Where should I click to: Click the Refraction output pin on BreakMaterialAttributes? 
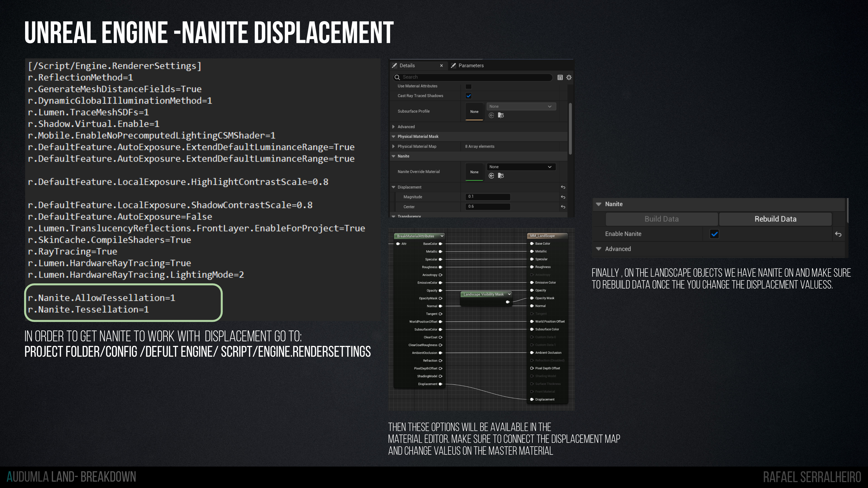click(440, 361)
